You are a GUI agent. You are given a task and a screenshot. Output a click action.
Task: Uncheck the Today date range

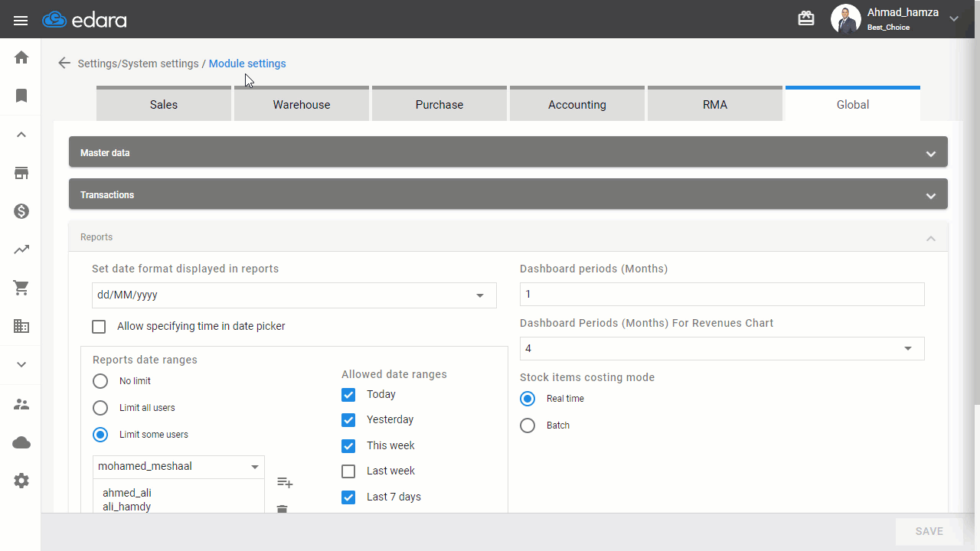[x=348, y=395]
